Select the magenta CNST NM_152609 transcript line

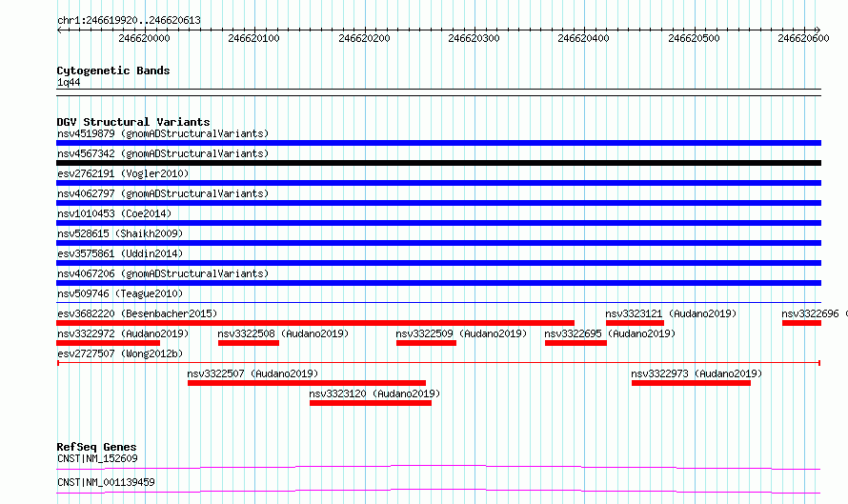(438, 467)
